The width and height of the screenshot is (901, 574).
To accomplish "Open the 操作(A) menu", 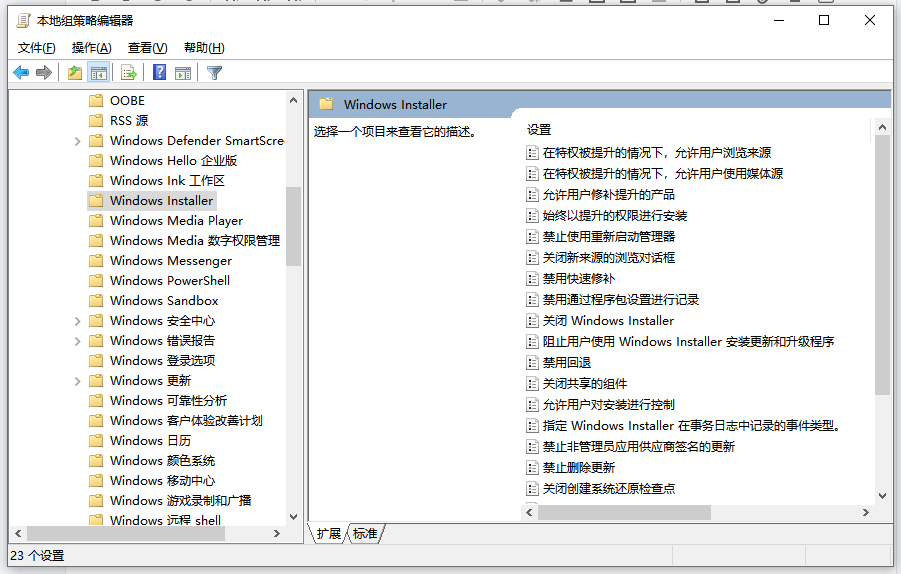I will click(x=91, y=48).
